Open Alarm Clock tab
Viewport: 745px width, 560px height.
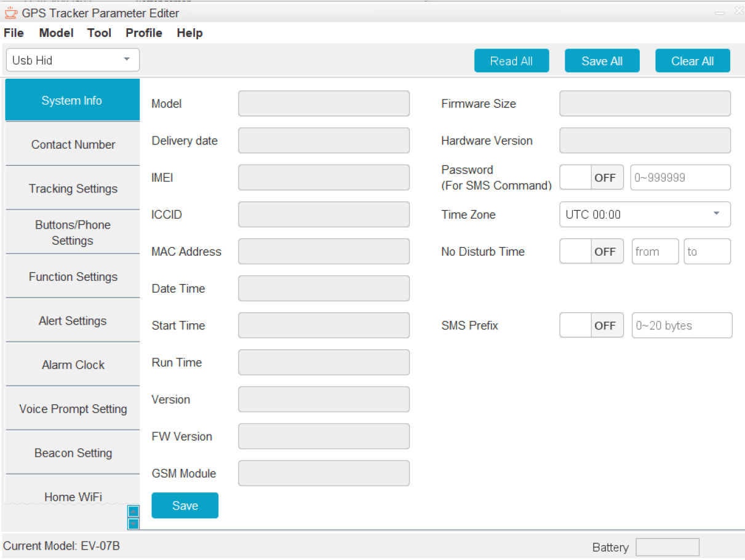[x=73, y=365]
